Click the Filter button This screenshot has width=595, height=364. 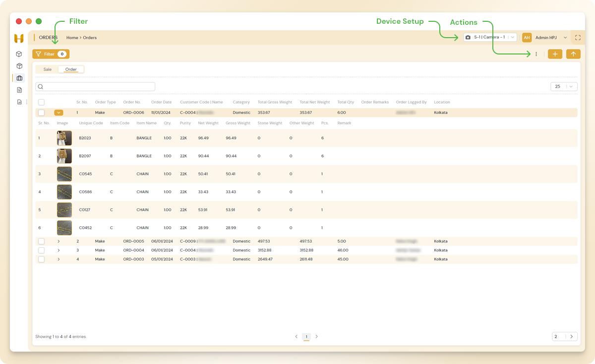click(x=51, y=54)
